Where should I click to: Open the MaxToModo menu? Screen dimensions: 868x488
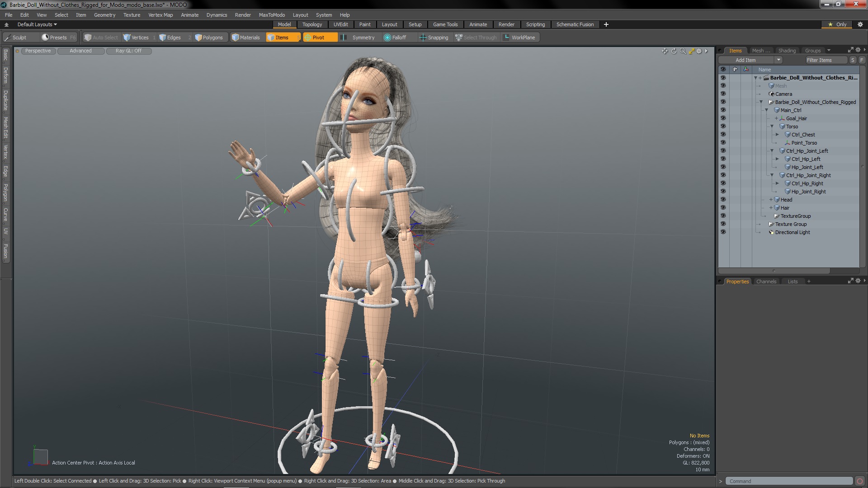click(x=272, y=15)
